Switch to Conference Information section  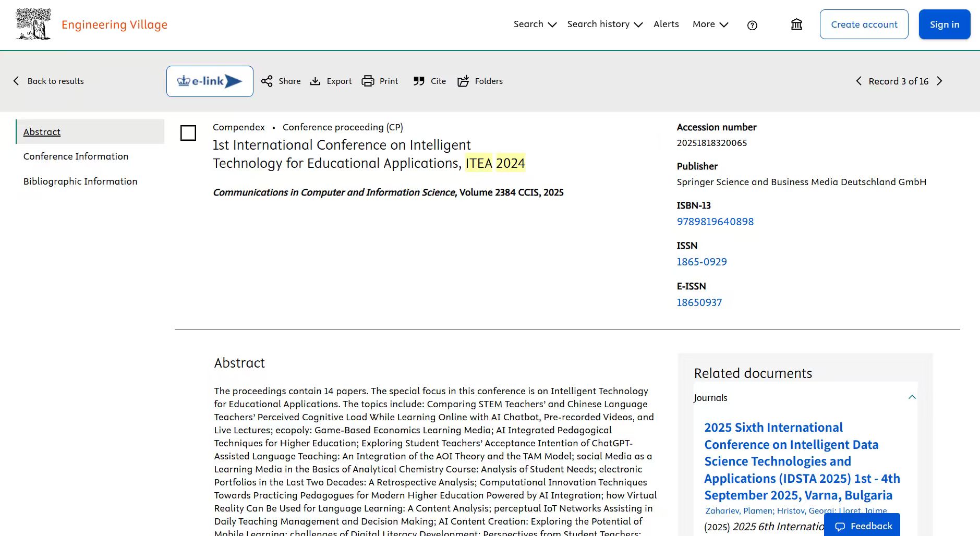point(76,156)
